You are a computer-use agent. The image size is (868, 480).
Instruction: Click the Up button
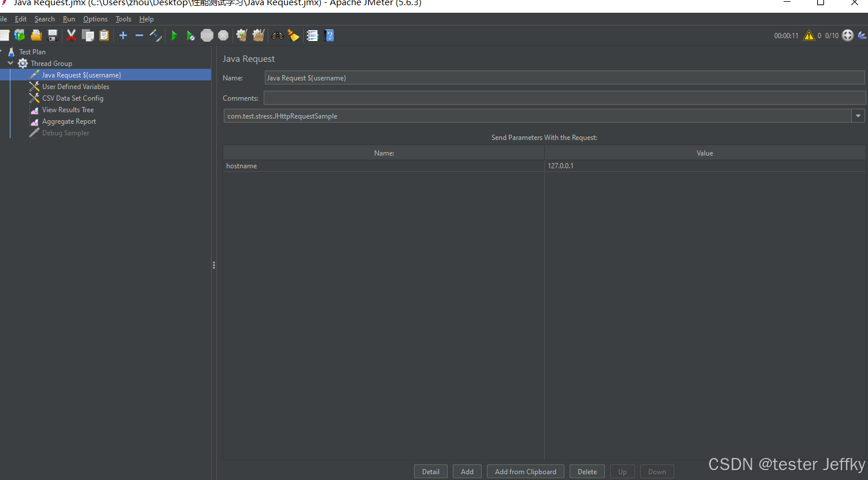(x=622, y=472)
